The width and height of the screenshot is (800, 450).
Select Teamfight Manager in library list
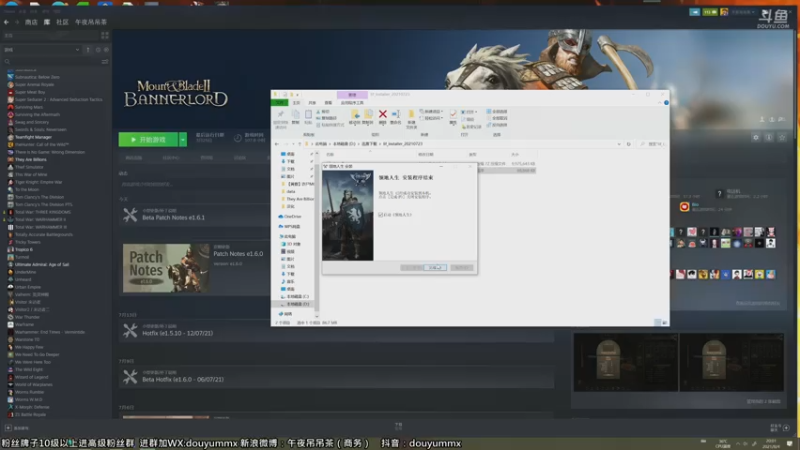pyautogui.click(x=33, y=137)
